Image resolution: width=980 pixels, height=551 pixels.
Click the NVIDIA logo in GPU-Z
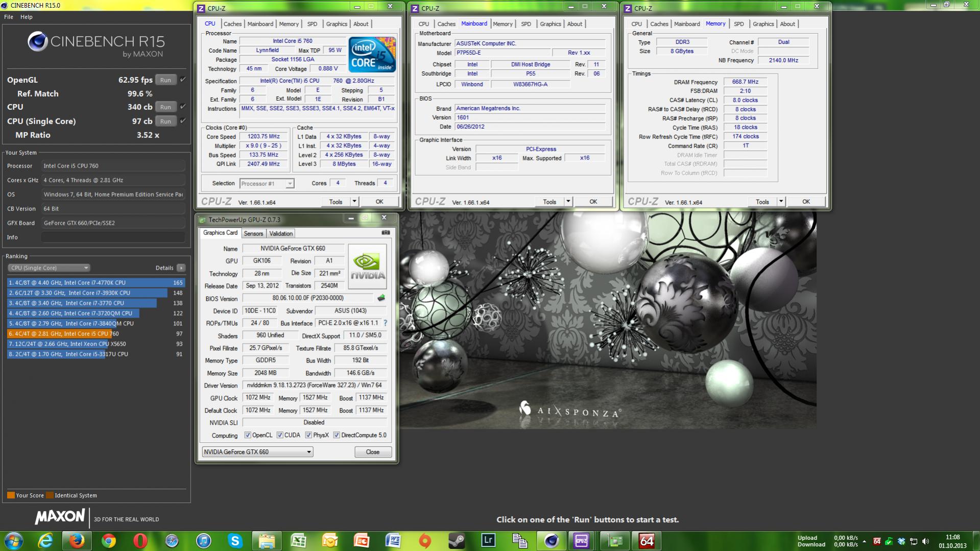pos(367,267)
